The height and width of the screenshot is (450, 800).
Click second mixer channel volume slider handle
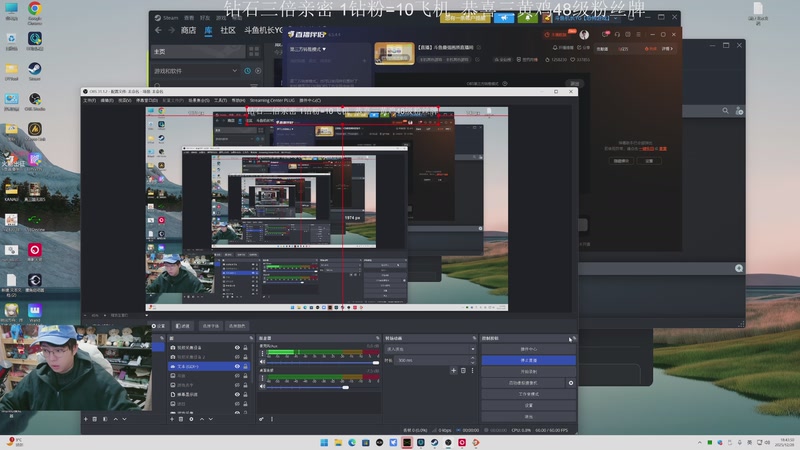coord(345,387)
